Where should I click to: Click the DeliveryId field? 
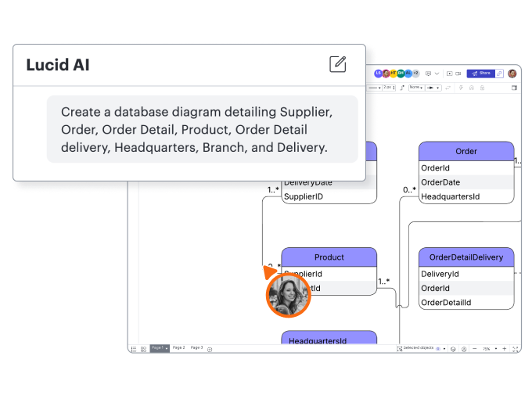466,274
